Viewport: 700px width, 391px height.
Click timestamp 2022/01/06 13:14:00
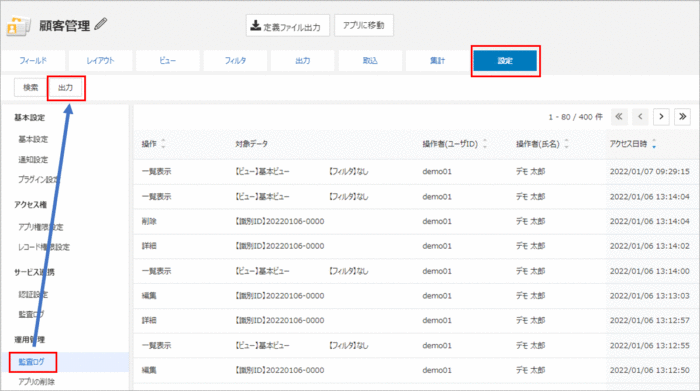click(650, 271)
